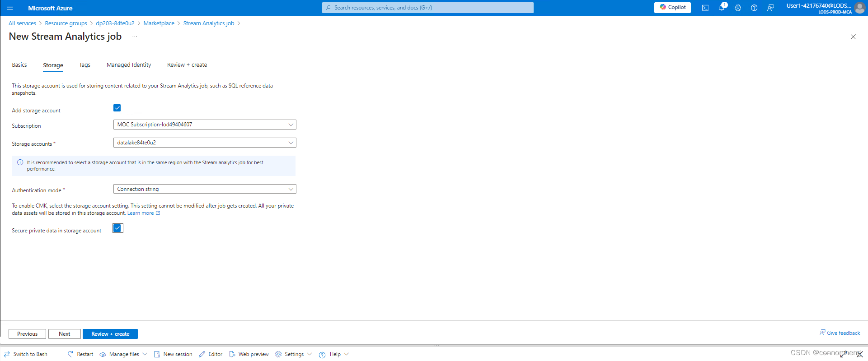The image size is (868, 361).
Task: Click the info icon in recommendation banner
Action: point(20,162)
